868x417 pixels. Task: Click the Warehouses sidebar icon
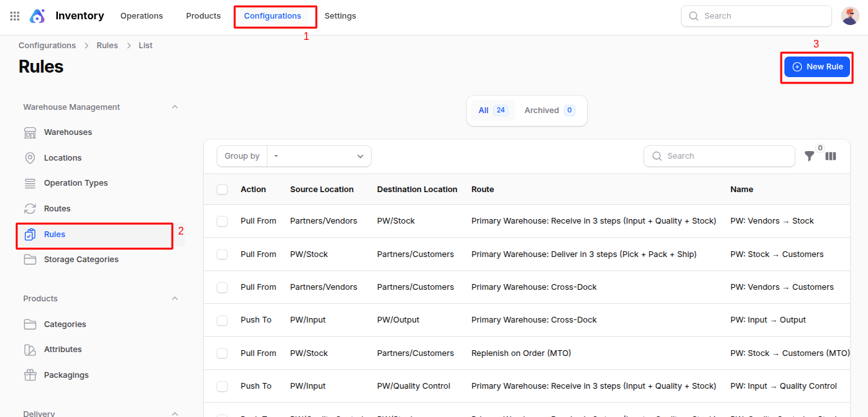tap(30, 132)
